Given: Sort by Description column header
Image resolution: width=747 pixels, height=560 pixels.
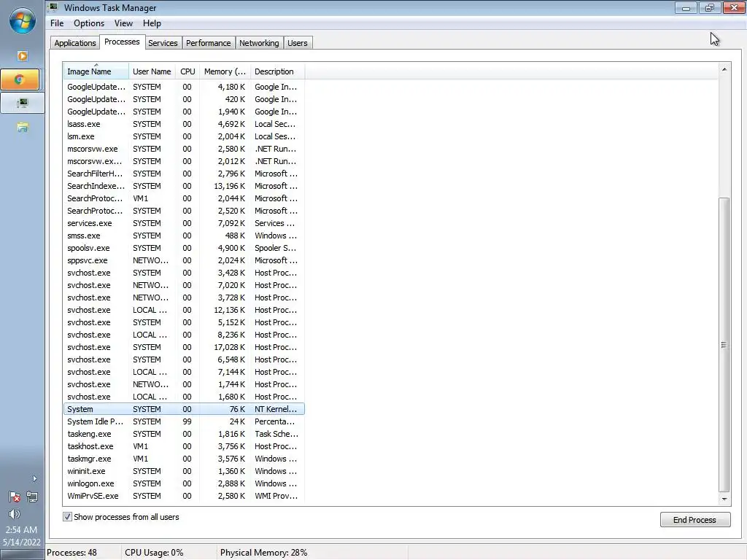Looking at the screenshot, I should (x=277, y=71).
